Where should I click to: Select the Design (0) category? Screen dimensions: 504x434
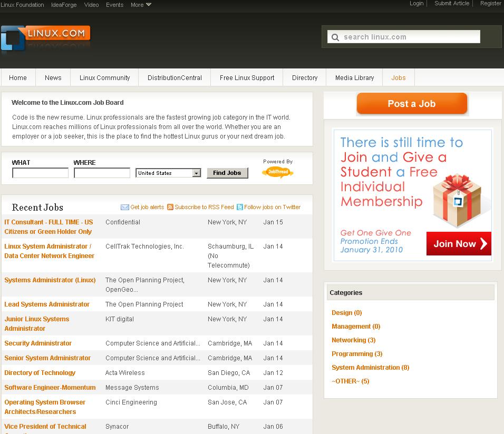pyautogui.click(x=347, y=312)
